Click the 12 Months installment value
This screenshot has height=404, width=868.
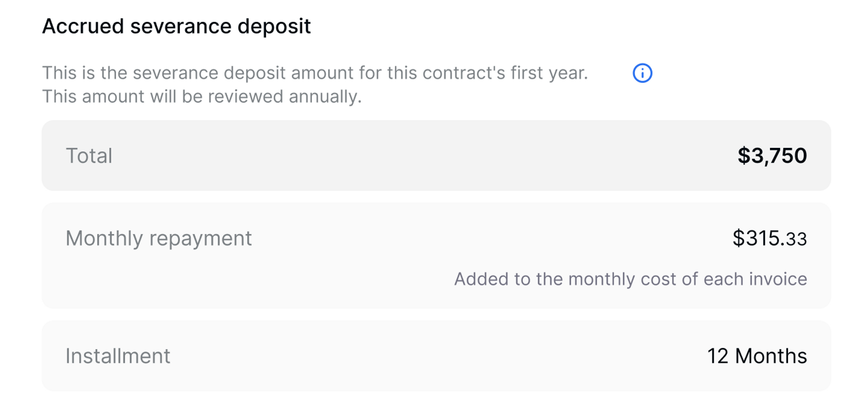[x=757, y=356]
